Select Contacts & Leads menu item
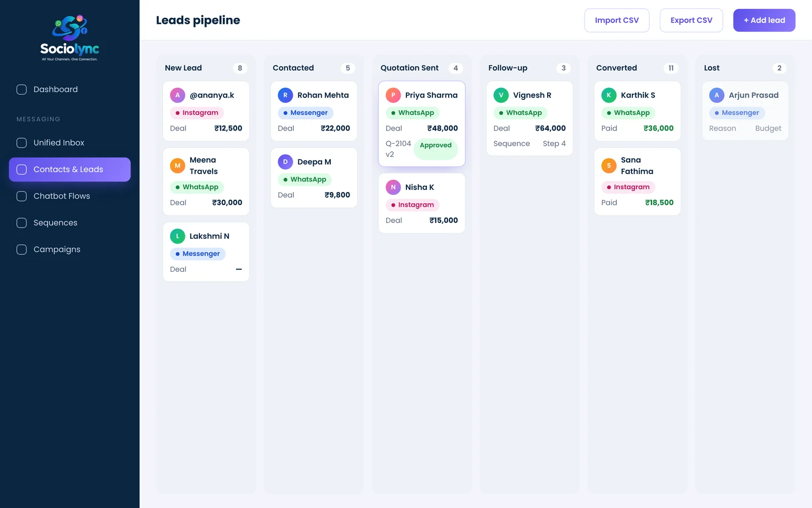This screenshot has width=812, height=508. coord(70,170)
